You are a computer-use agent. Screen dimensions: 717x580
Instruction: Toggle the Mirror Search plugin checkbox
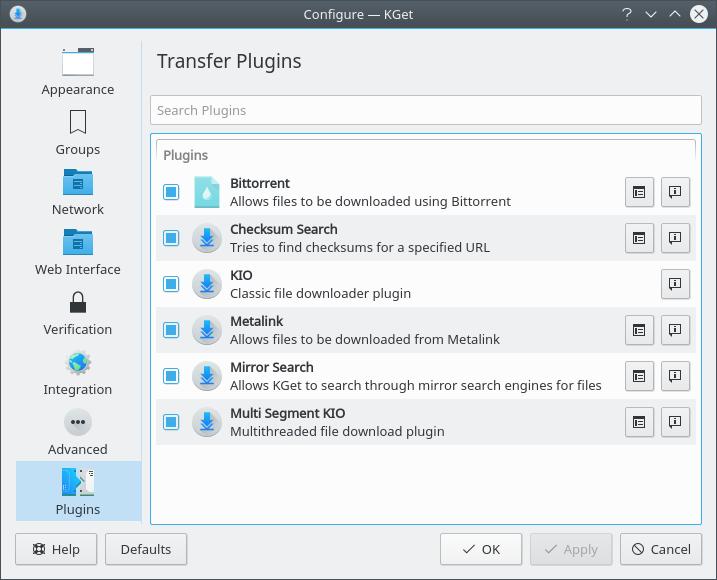pyautogui.click(x=171, y=376)
